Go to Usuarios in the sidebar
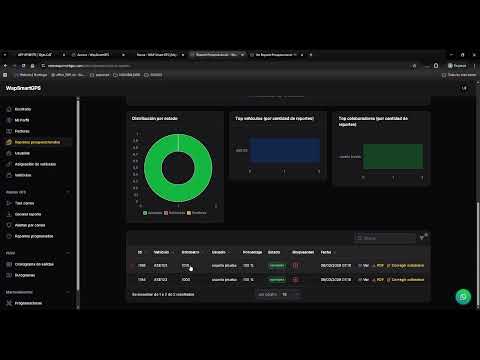Image resolution: width=480 pixels, height=360 pixels. pyautogui.click(x=22, y=153)
